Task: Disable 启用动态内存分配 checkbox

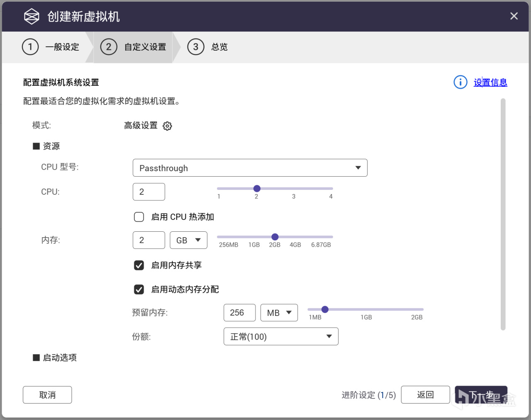Action: coord(139,289)
